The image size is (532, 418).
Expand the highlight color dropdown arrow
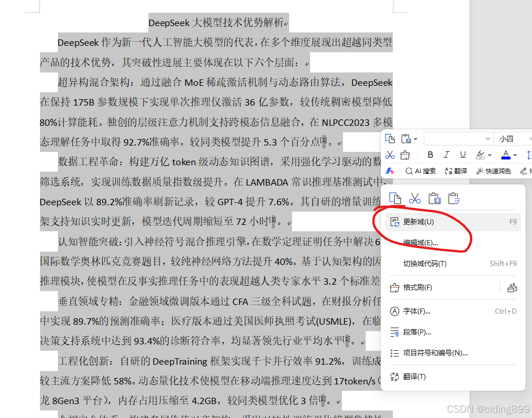pyautogui.click(x=490, y=155)
